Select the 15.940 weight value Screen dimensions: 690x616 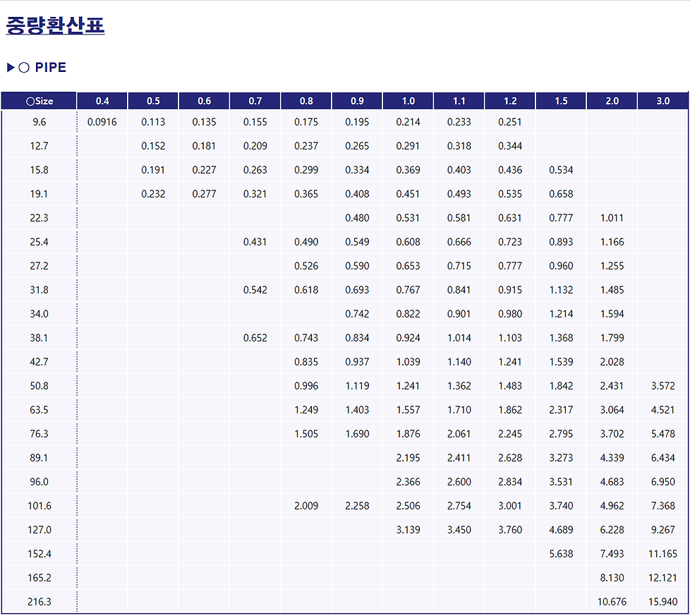coord(662,602)
